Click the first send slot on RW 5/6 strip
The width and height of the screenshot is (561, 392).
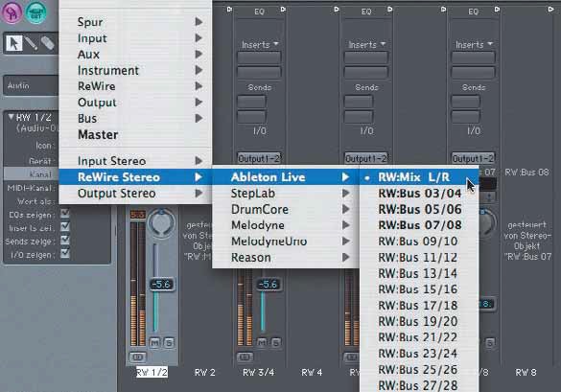click(358, 102)
